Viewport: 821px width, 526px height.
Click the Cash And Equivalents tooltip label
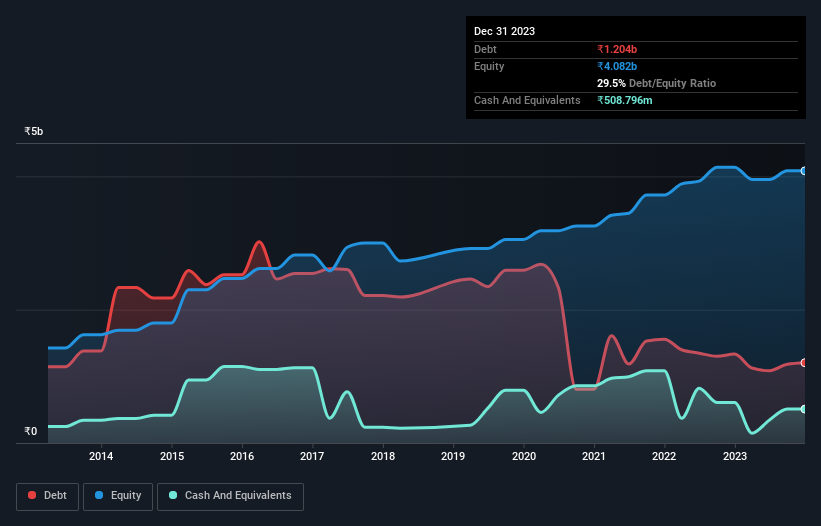pyautogui.click(x=527, y=100)
